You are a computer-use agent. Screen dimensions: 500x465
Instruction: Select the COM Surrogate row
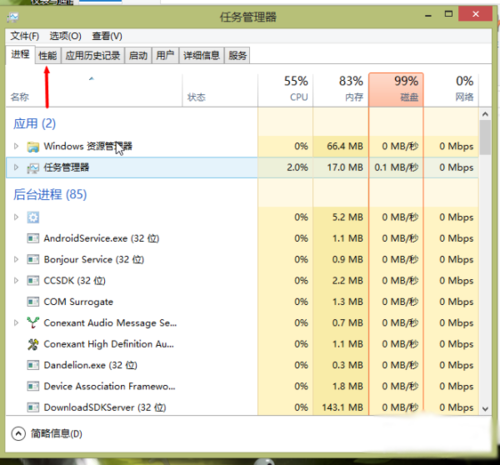[242, 302]
